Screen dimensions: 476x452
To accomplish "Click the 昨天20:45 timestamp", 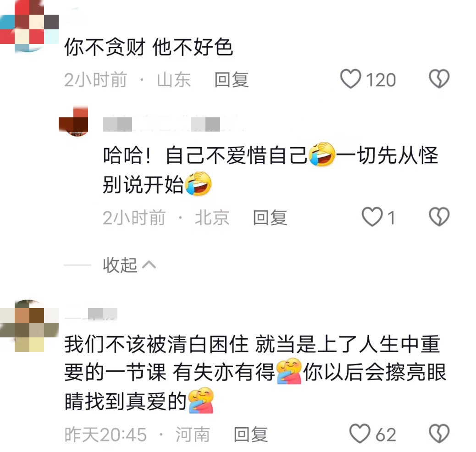I will click(x=105, y=434).
